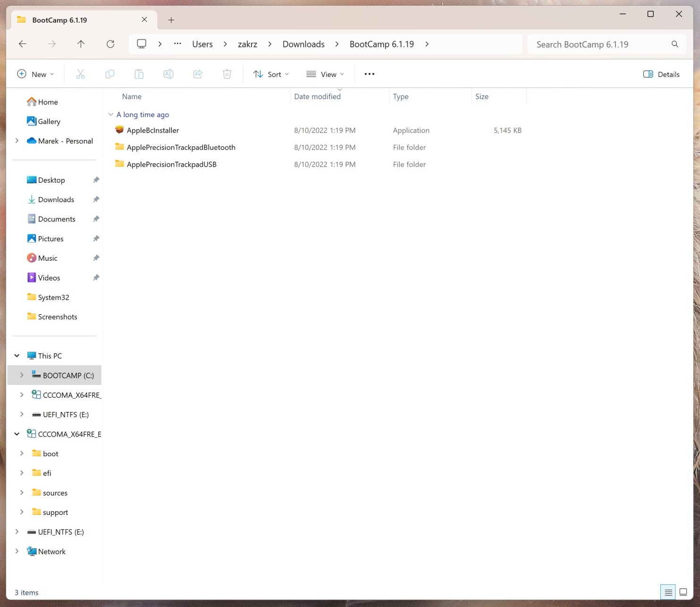
Task: Click the Delete trash icon
Action: (227, 74)
